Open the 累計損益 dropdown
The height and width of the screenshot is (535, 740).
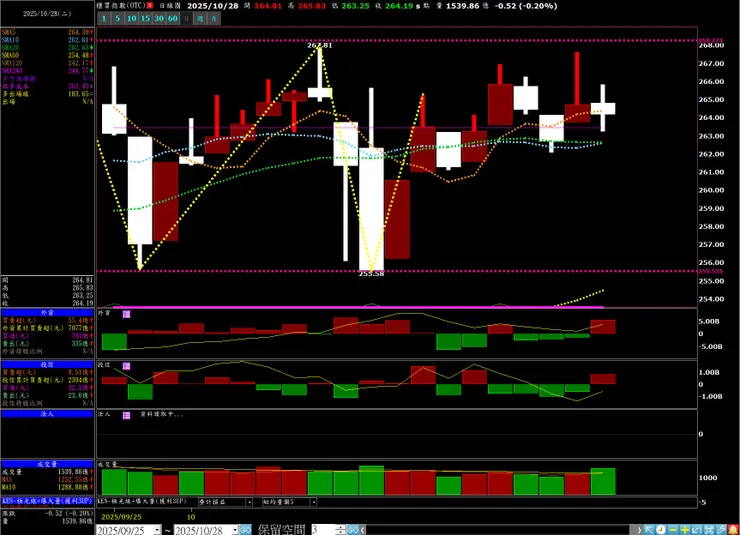(250, 502)
